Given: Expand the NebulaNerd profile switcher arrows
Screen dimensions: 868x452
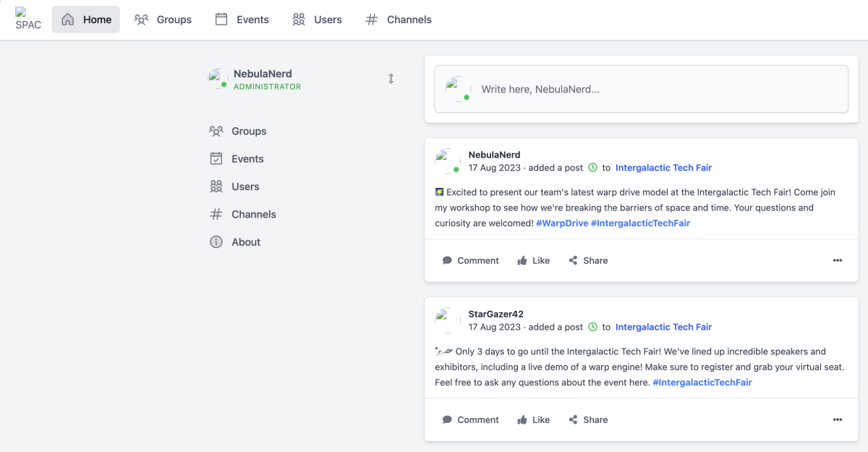Looking at the screenshot, I should coord(391,79).
